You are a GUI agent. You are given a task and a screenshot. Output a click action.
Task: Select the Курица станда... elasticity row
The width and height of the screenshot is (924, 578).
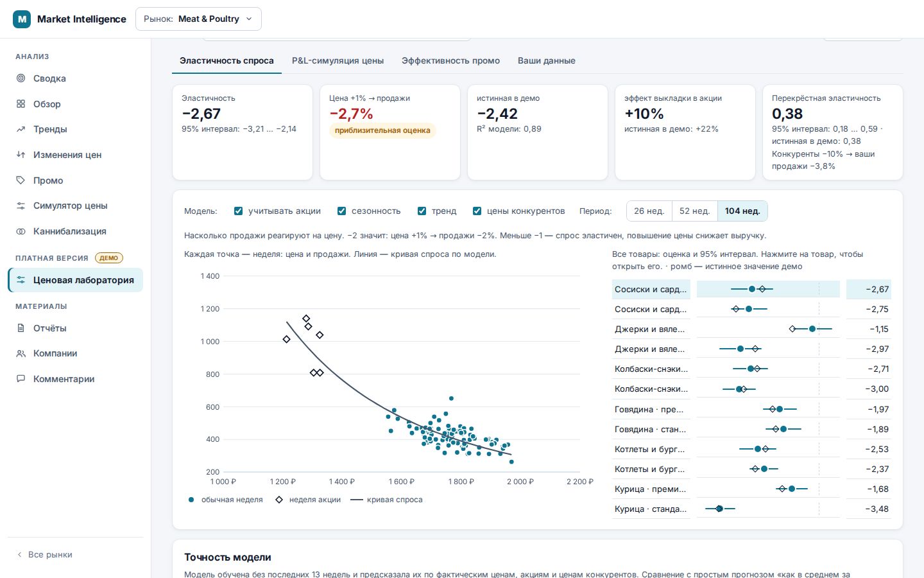pos(751,509)
